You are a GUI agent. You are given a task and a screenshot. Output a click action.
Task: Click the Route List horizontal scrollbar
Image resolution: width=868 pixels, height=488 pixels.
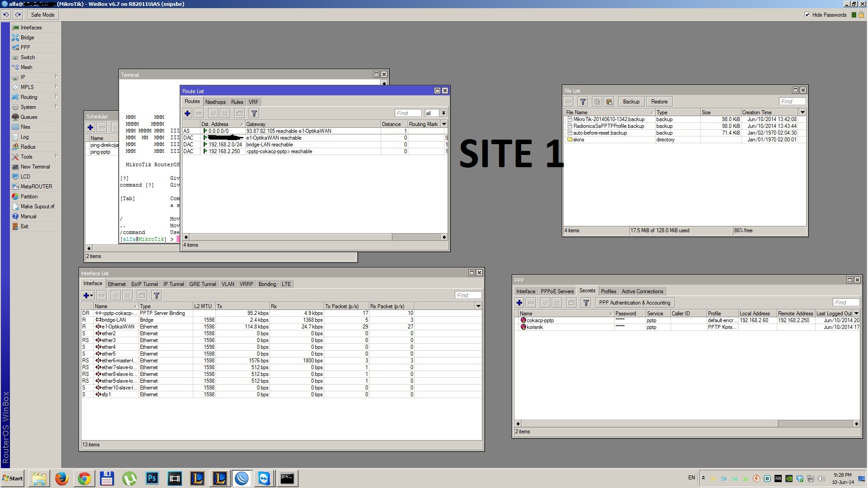click(x=289, y=237)
